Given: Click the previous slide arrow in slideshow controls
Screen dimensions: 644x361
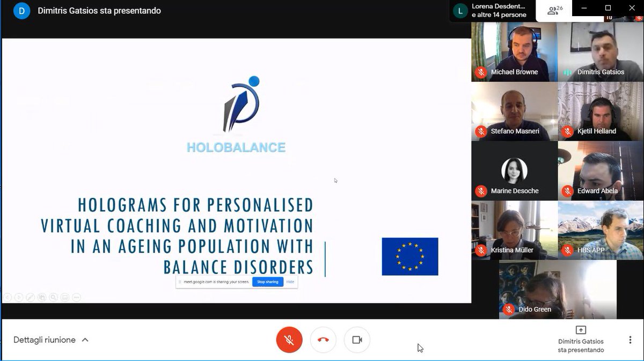Looking at the screenshot, I should (x=7, y=297).
